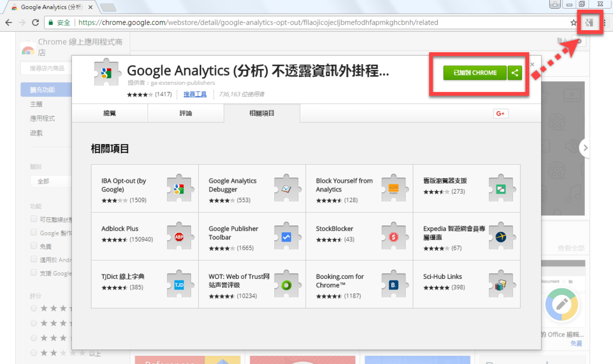This screenshot has width=613, height=364.
Task: Click the browser back arrow
Action: 8,22
